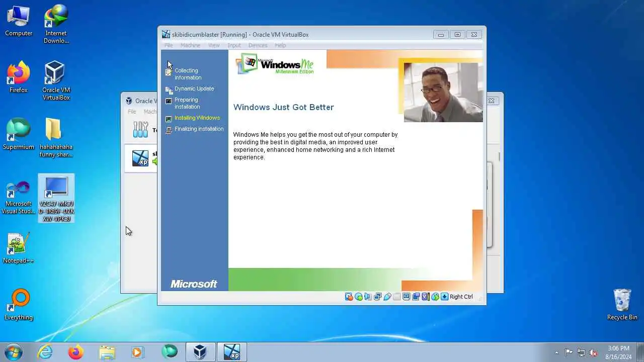This screenshot has height=362, width=644.
Task: Open Action Center flag in system tray
Action: 569,352
